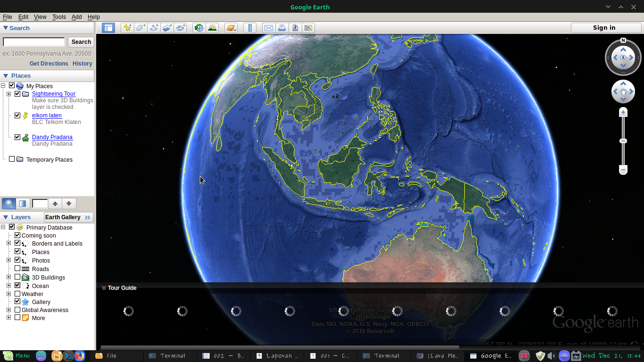Viewport: 644px width, 362px height.
Task: Zoom in with the plus button
Action: pos(623,112)
